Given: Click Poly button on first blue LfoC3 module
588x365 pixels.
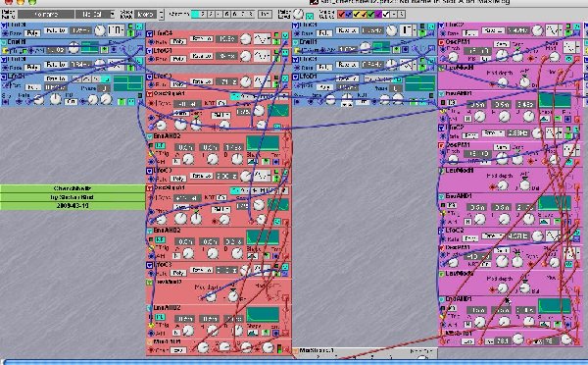Looking at the screenshot, I should (x=32, y=33).
